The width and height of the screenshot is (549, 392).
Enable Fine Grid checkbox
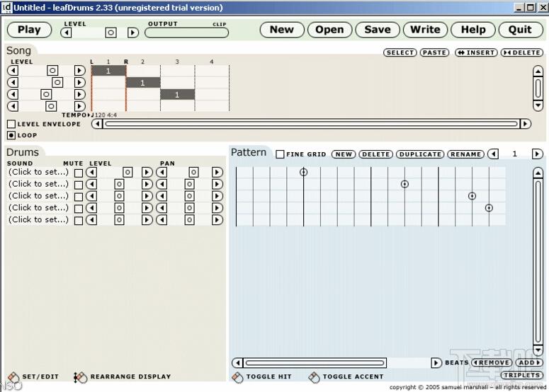click(x=280, y=154)
